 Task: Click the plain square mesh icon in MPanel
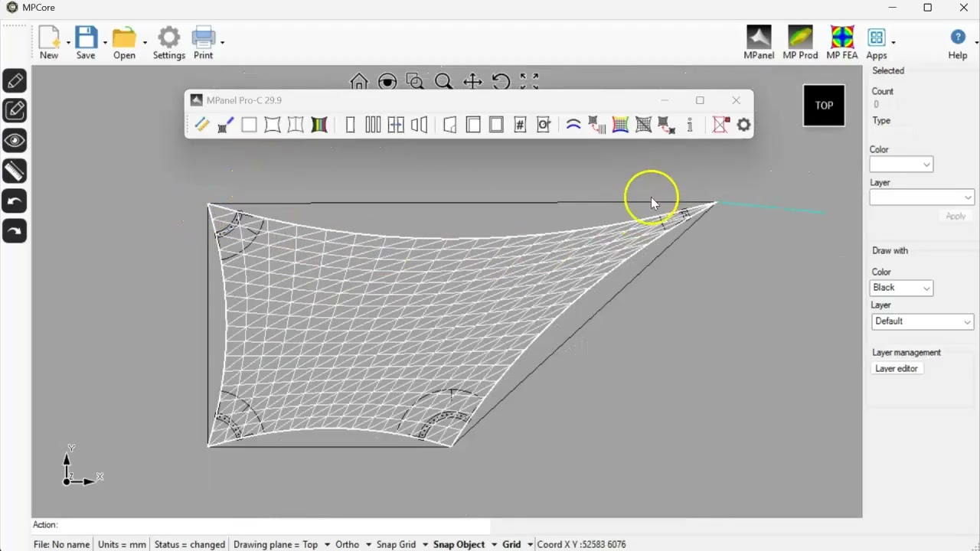coord(249,125)
